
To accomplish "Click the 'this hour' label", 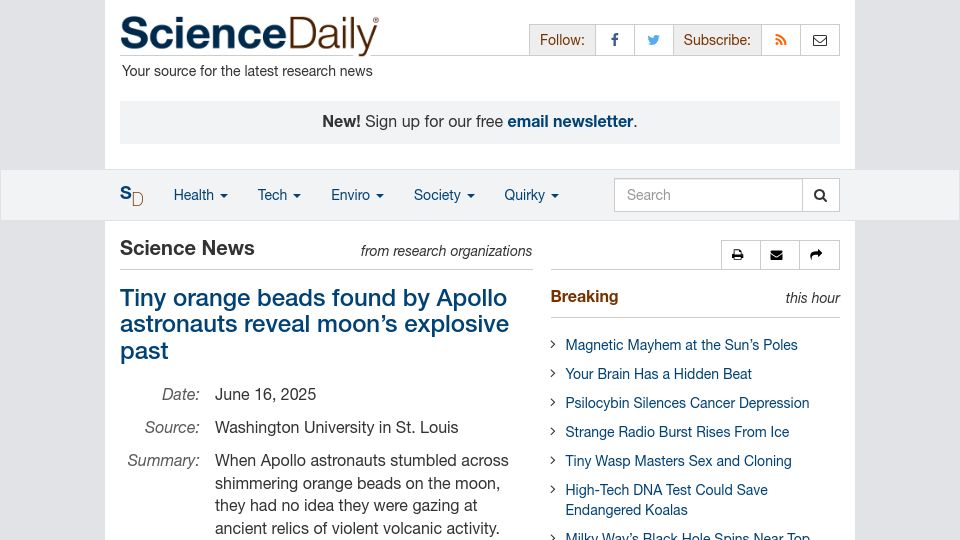I will pyautogui.click(x=812, y=298).
